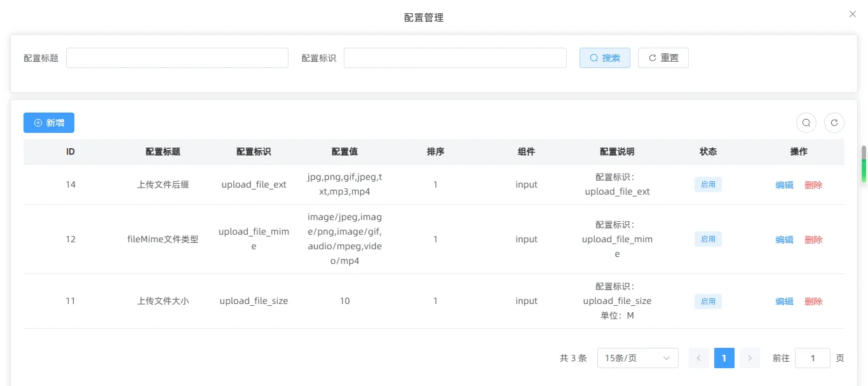The image size is (868, 386).
Task: Toggle the 启用 status badge on row 11
Action: (x=707, y=301)
